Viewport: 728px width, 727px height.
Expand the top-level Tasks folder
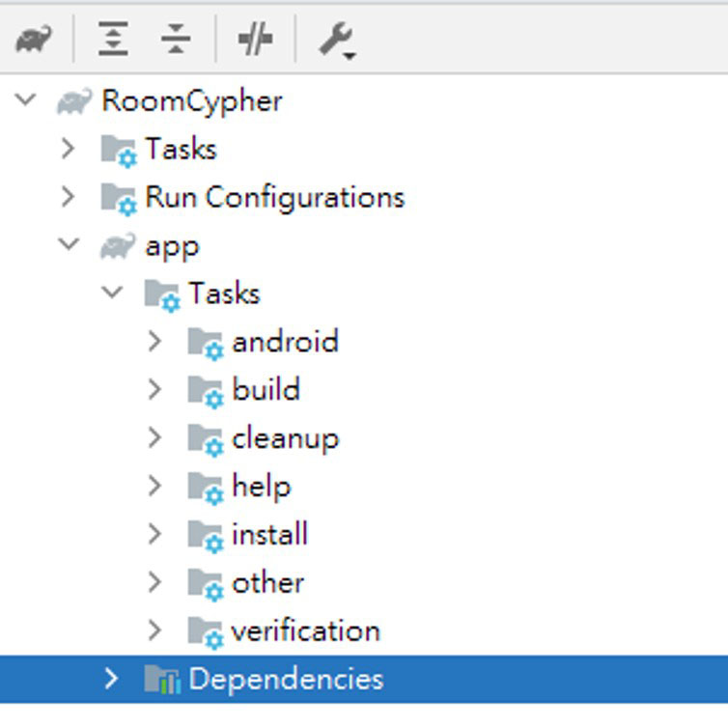(x=68, y=149)
